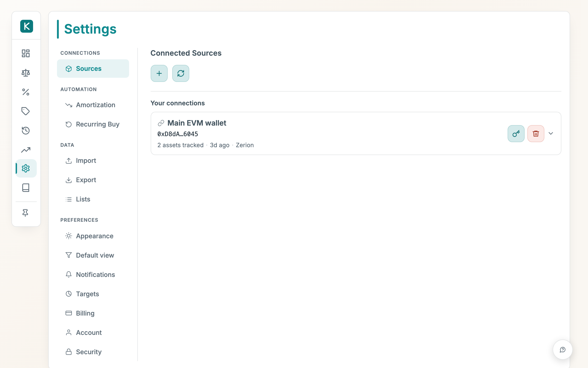Viewport: 588px width, 368px height.
Task: Open the history clock icon in sidebar
Action: pyautogui.click(x=26, y=130)
